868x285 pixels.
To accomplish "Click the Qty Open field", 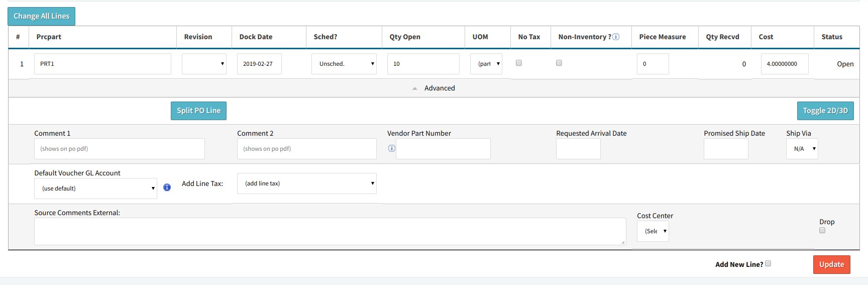I will click(423, 64).
